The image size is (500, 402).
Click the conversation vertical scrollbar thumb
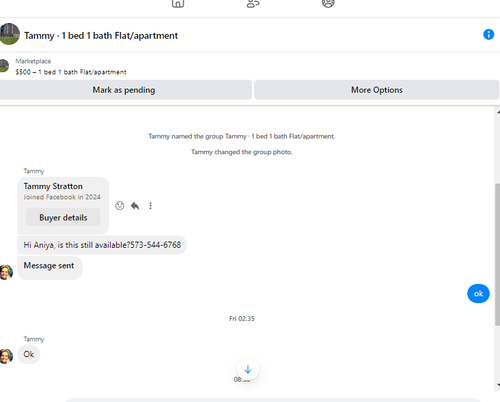click(x=497, y=254)
